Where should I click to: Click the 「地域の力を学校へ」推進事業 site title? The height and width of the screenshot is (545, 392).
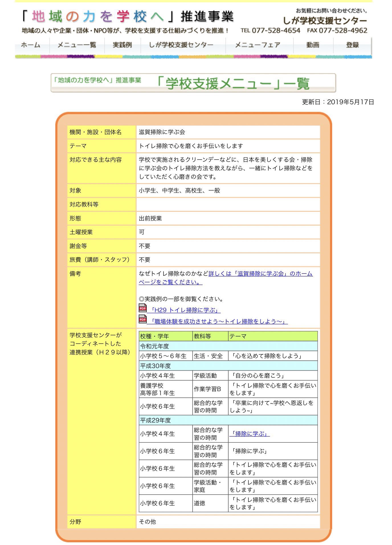tap(128, 17)
